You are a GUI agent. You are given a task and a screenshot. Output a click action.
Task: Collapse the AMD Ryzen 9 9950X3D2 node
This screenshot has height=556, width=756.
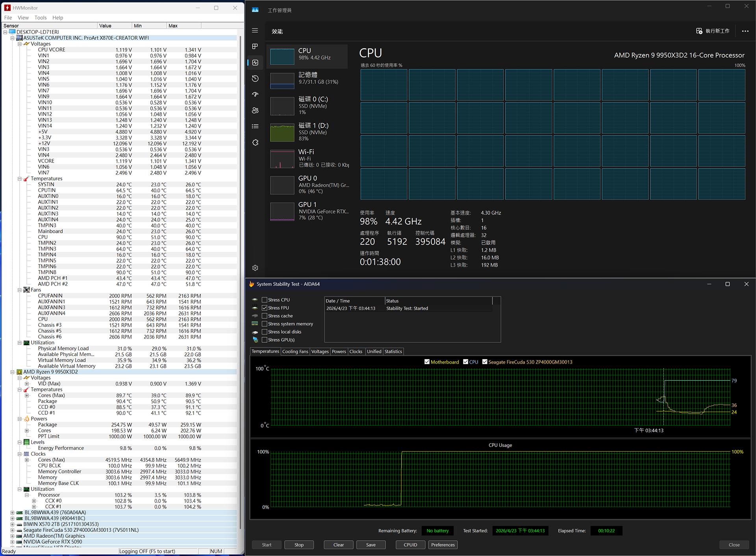tap(13, 372)
